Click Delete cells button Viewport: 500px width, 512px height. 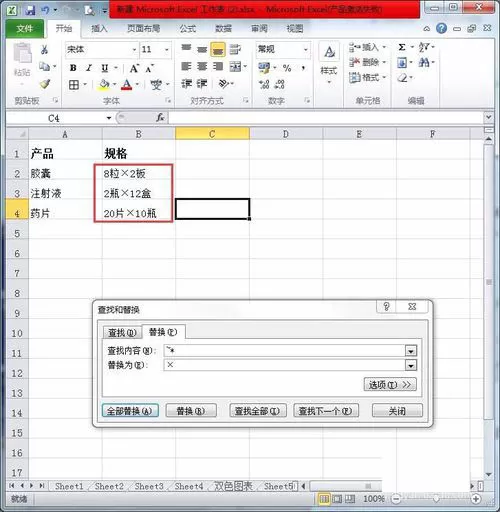tap(367, 62)
